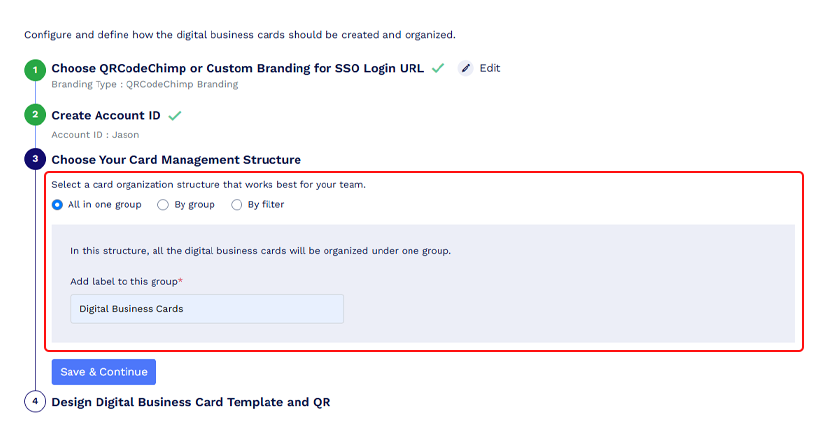The height and width of the screenshot is (443, 820).
Task: Click the green step 1 circle
Action: [35, 70]
